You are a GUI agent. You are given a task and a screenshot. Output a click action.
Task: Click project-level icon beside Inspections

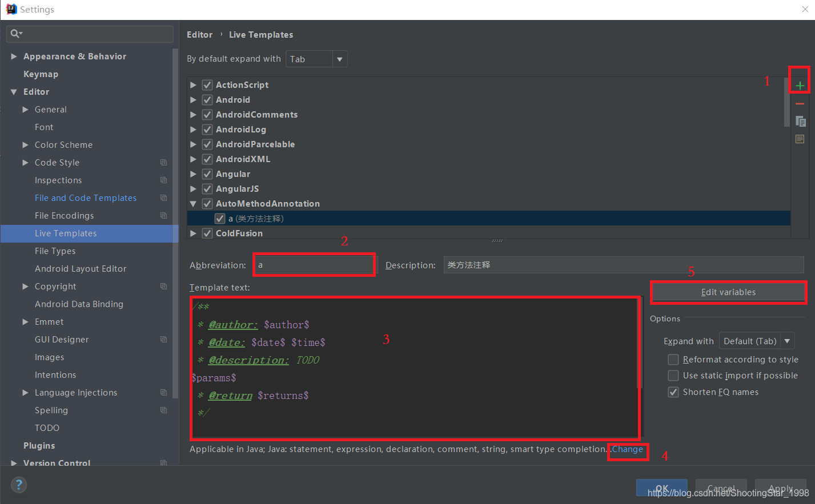pos(164,180)
